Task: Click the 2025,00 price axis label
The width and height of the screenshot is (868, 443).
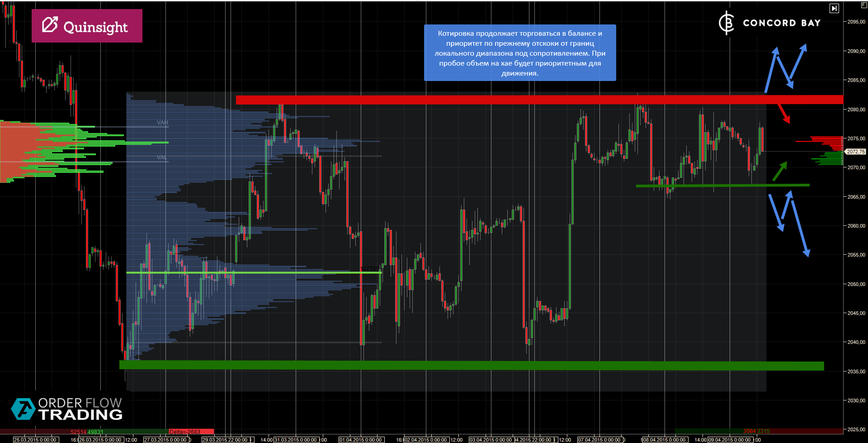Action: click(x=856, y=429)
